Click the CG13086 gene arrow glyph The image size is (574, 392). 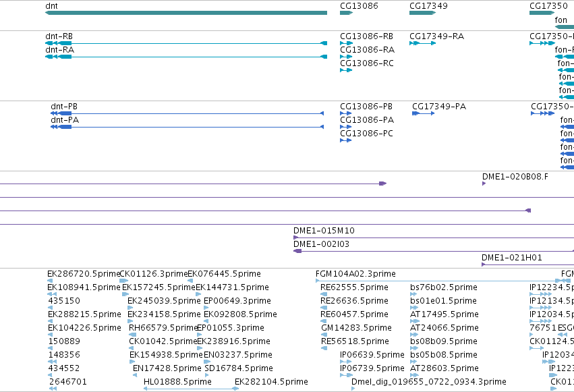click(x=346, y=13)
